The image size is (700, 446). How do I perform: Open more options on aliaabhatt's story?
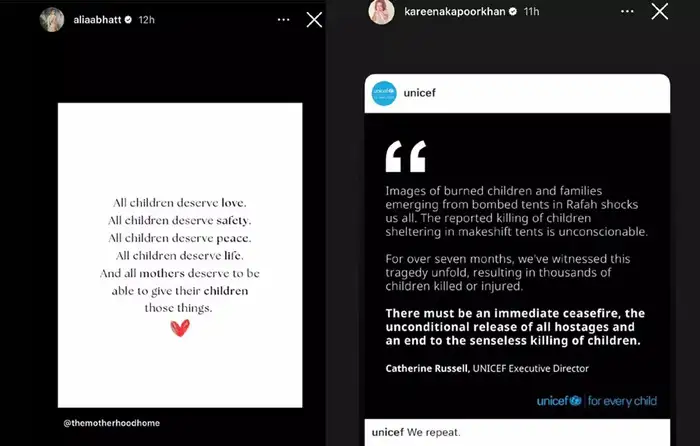[x=283, y=20]
